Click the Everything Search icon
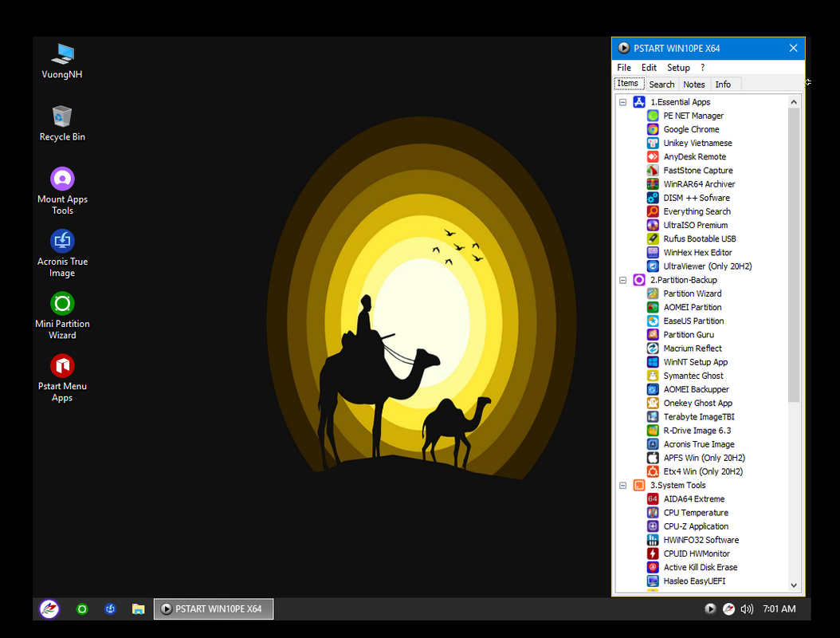The height and width of the screenshot is (638, 840). tap(653, 211)
